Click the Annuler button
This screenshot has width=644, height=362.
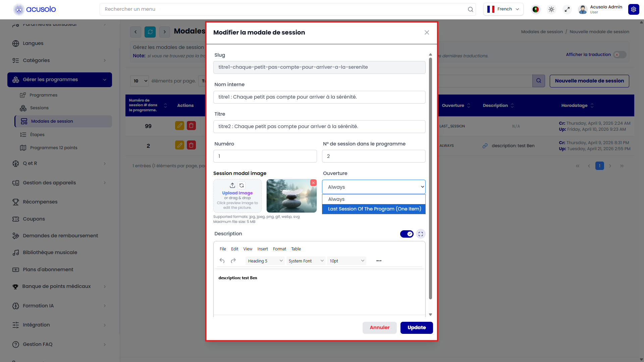click(x=379, y=328)
